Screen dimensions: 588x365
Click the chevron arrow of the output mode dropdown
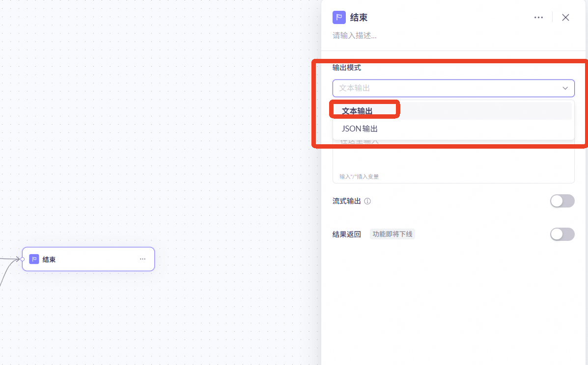click(x=565, y=88)
